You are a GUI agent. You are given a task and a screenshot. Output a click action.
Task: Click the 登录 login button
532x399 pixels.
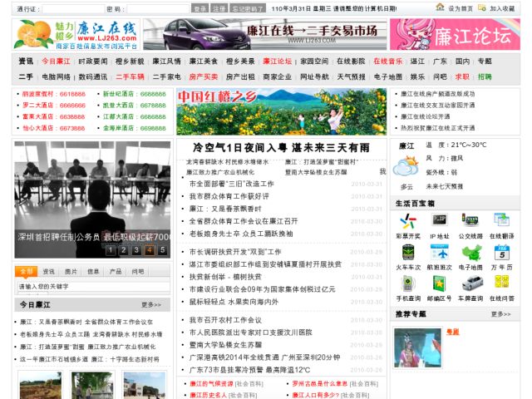coord(199,7)
